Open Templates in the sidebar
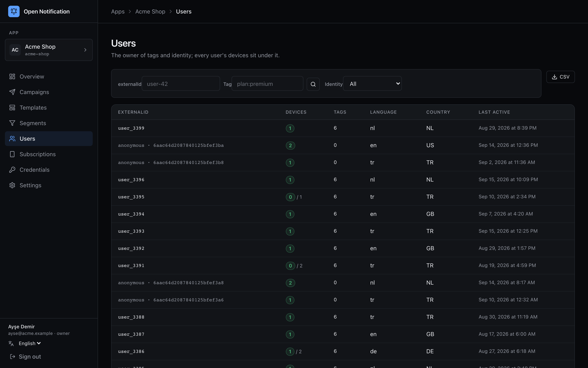The height and width of the screenshot is (368, 588). (49, 108)
